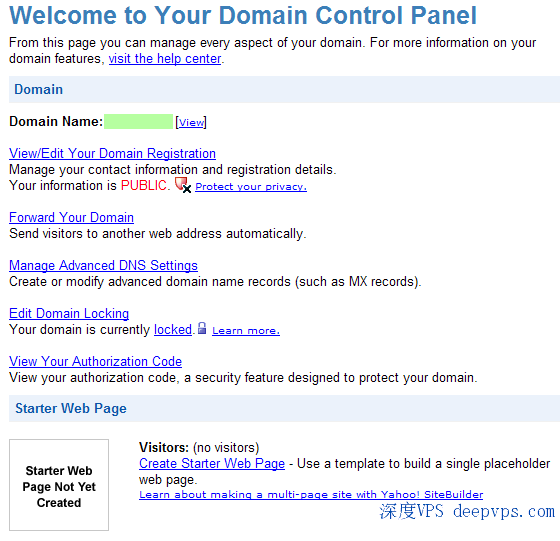Click the Domain section header
Screen dimensions: 560x541
(x=284, y=89)
